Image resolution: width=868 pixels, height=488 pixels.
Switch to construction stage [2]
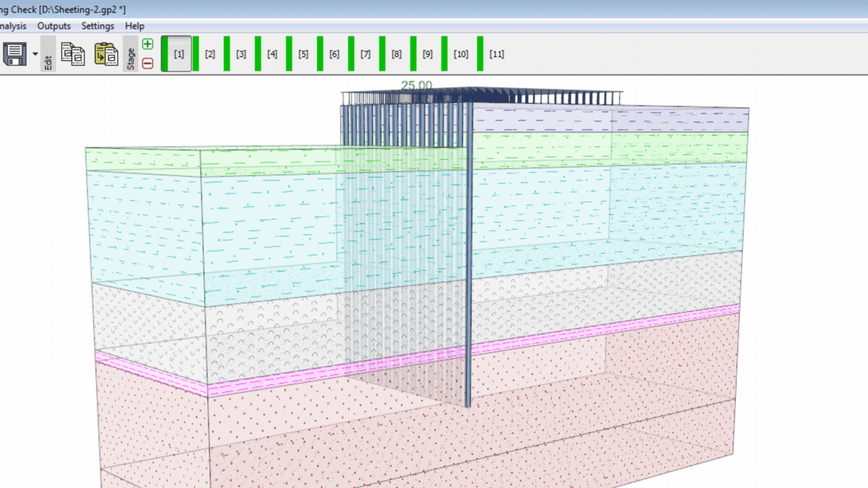pos(210,54)
